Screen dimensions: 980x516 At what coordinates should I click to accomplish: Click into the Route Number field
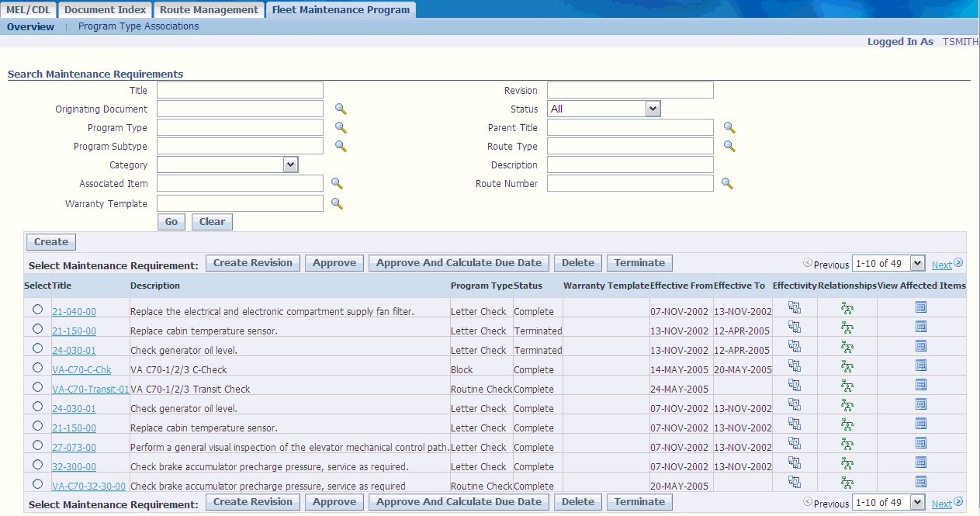click(630, 183)
